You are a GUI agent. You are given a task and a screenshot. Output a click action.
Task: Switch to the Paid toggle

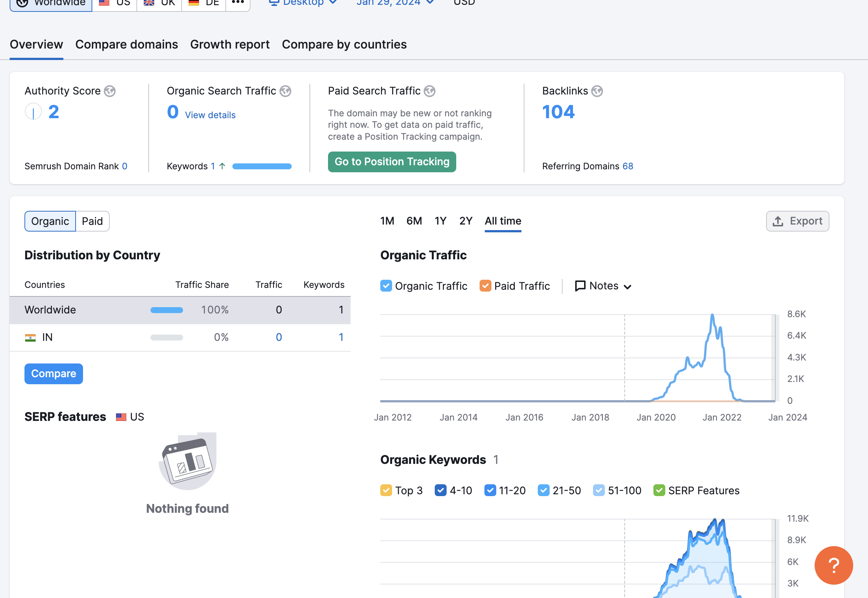92,221
